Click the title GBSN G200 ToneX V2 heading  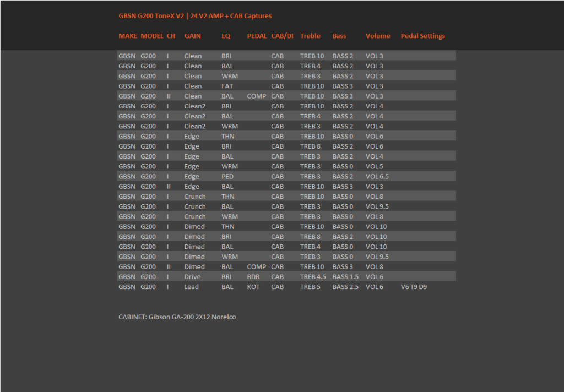[195, 16]
